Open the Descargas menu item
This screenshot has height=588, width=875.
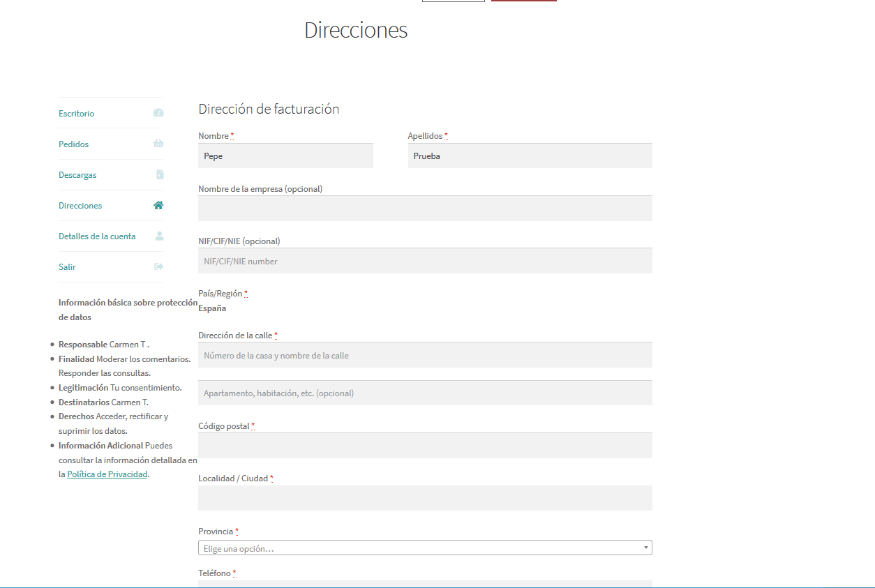point(77,175)
